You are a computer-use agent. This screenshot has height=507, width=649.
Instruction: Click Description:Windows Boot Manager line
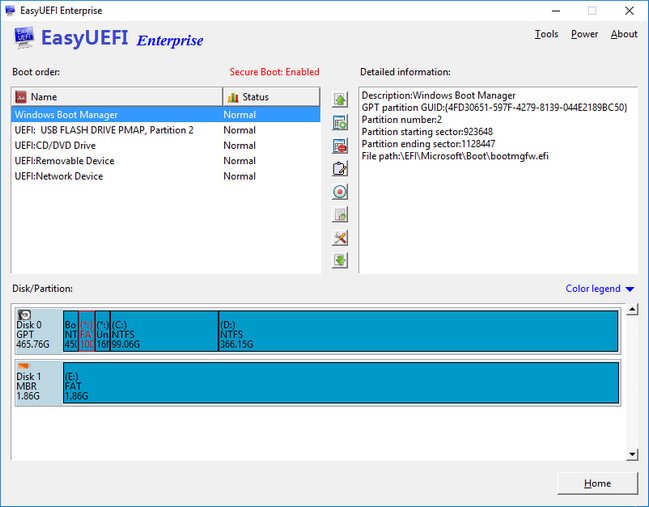(439, 96)
